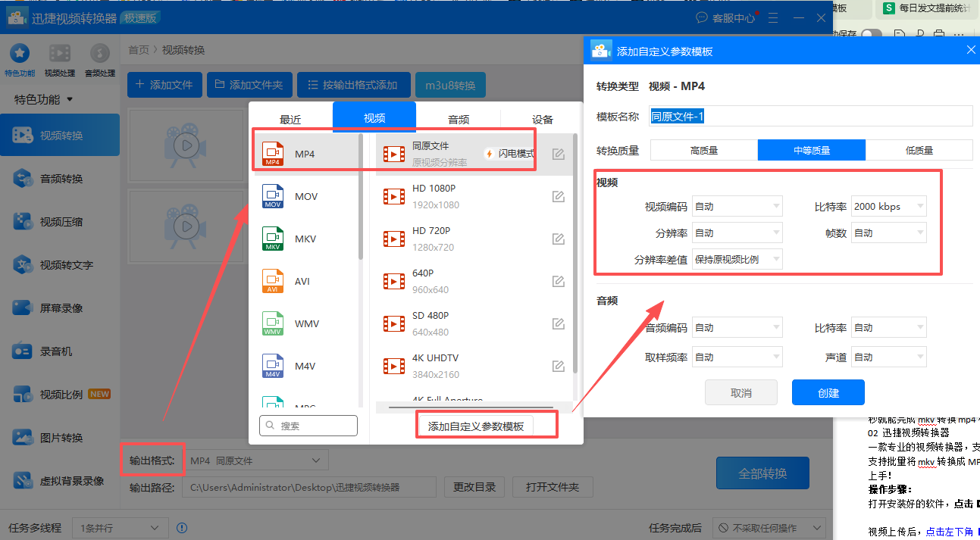980x540 pixels.
Task: Open 分辨率差值 dropdown
Action: (x=737, y=259)
